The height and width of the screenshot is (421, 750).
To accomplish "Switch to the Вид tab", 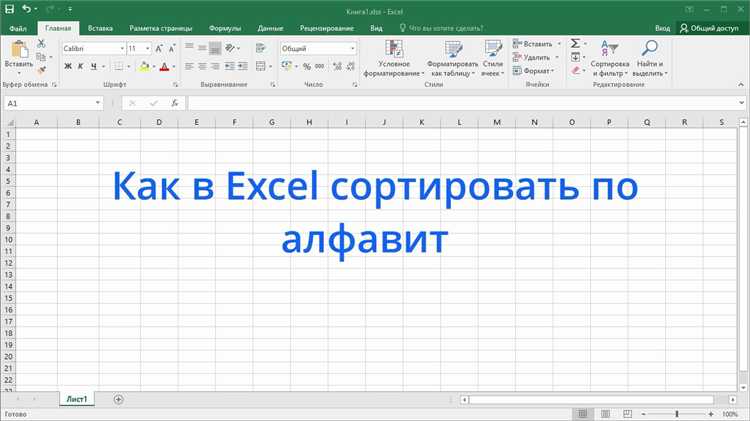I will point(376,28).
